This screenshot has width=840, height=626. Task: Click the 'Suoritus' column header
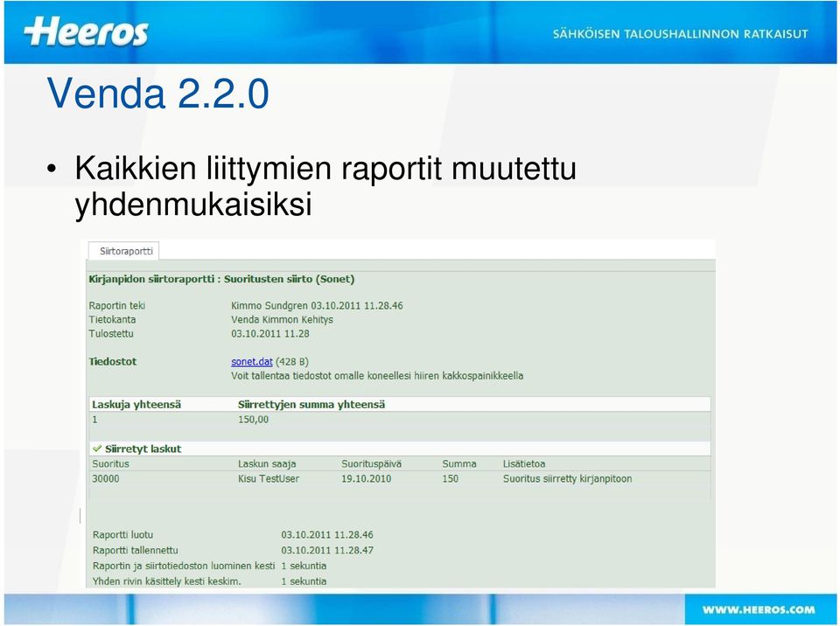click(110, 463)
